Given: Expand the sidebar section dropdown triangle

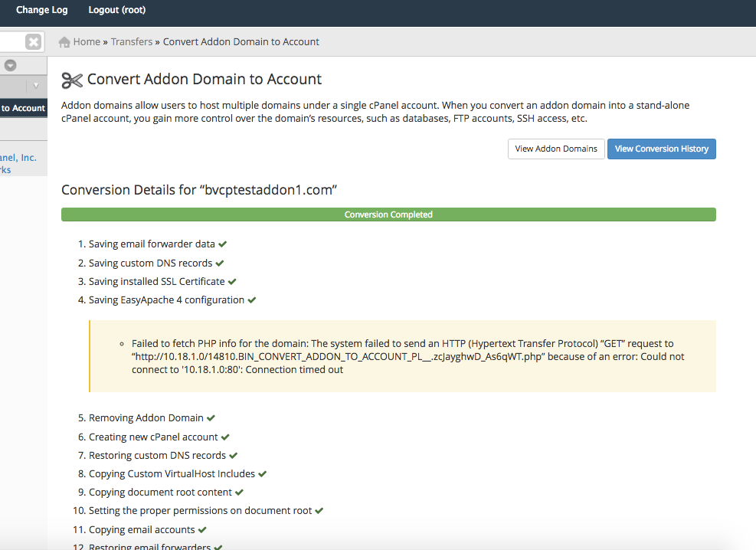Looking at the screenshot, I should pos(36,86).
